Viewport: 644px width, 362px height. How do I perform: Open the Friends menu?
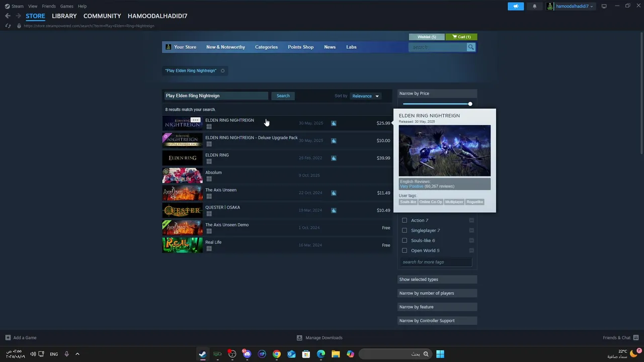tap(49, 6)
